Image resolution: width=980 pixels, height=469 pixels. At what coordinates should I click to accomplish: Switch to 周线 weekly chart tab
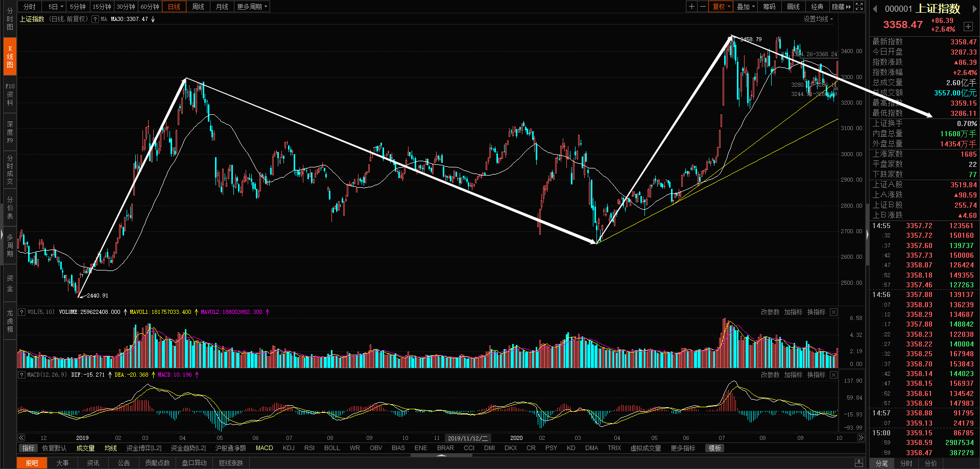tap(198, 7)
